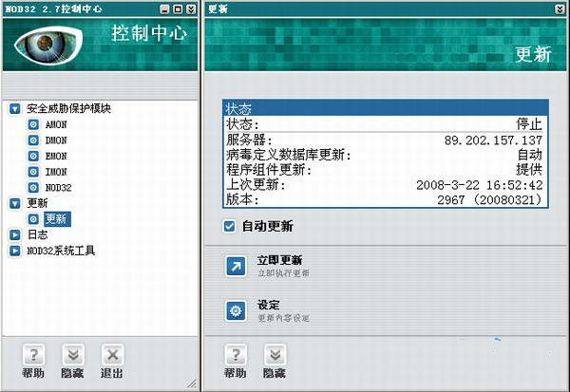
Task: Click the NOD32系统工具 label
Action: pyautogui.click(x=61, y=251)
